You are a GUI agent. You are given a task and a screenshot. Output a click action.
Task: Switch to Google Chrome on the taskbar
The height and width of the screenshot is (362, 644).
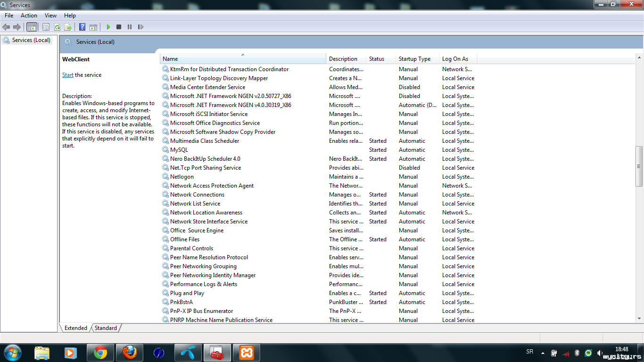click(100, 353)
